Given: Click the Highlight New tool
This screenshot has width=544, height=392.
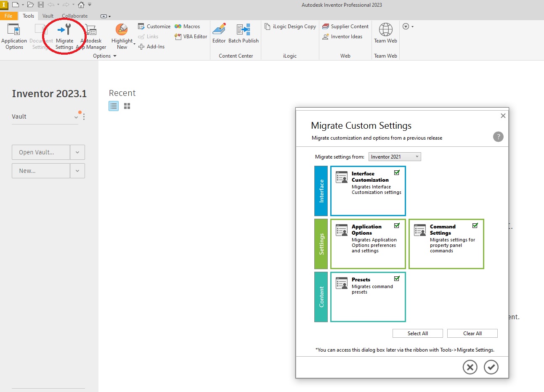Looking at the screenshot, I should (122, 37).
